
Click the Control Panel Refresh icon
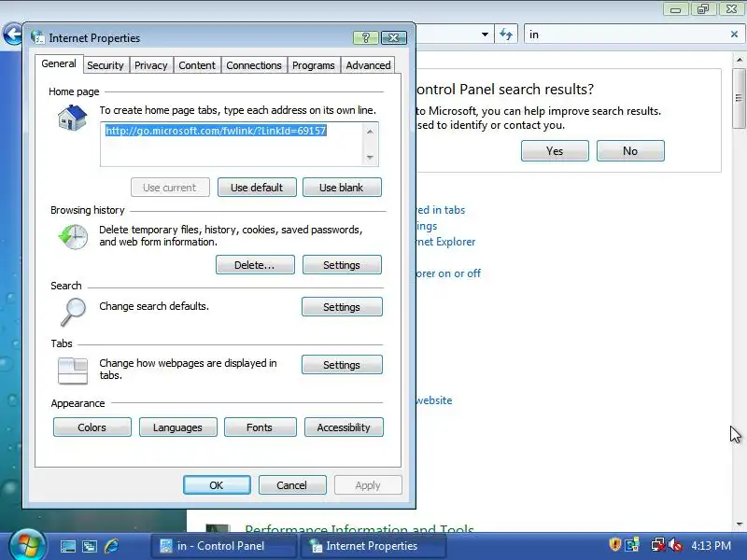click(506, 35)
